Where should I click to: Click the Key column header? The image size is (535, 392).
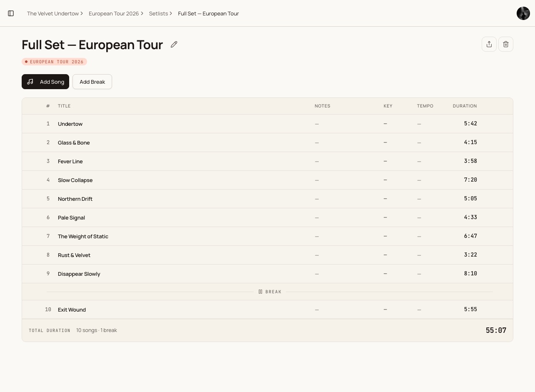point(388,106)
